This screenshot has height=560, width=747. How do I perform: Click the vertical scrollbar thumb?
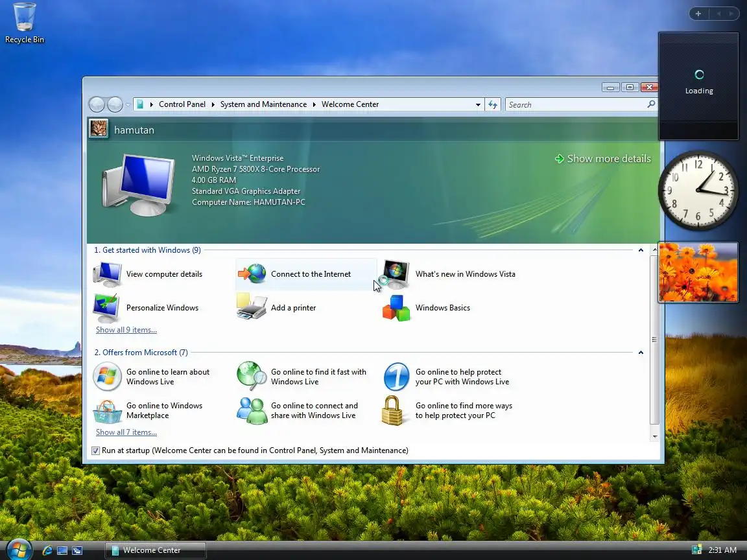(x=654, y=340)
